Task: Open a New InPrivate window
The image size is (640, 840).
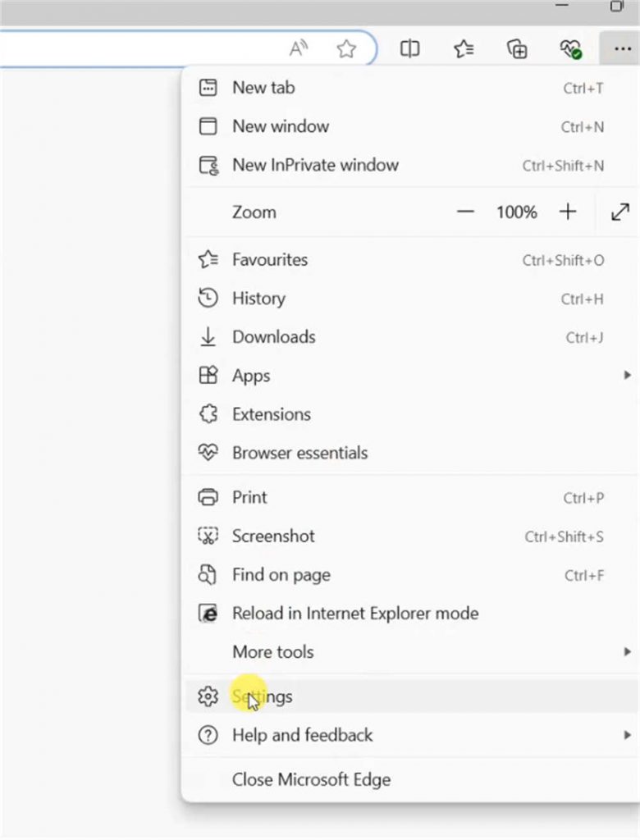Action: pyautogui.click(x=315, y=165)
